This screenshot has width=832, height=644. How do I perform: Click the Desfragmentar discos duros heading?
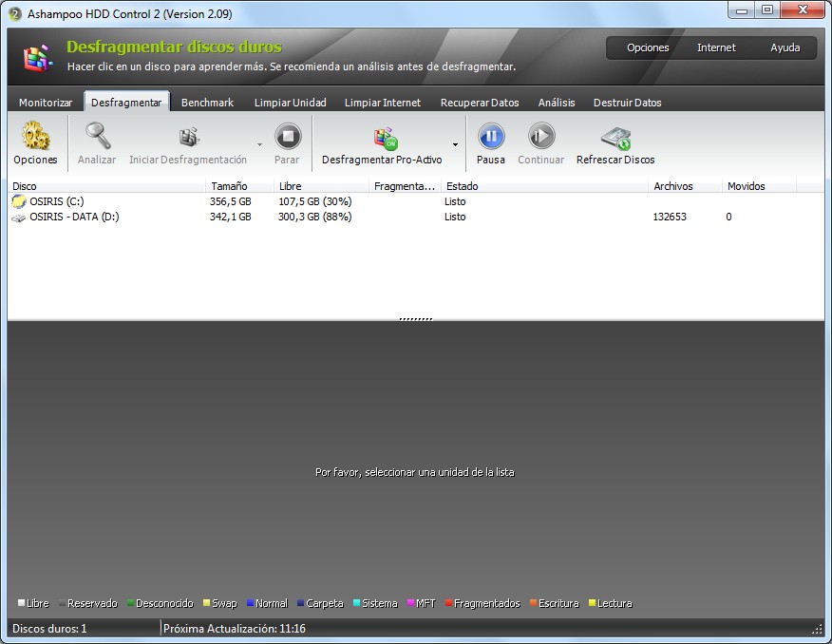coord(174,47)
